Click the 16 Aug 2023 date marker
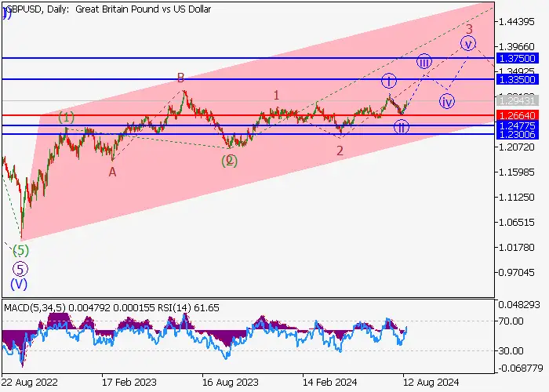Image resolution: width=549 pixels, height=392 pixels. 230,382
